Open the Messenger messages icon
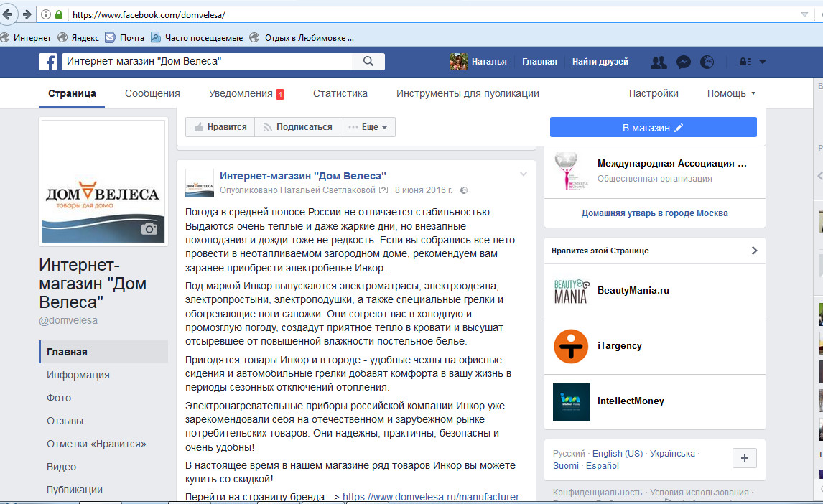This screenshot has width=823, height=504. [x=684, y=62]
